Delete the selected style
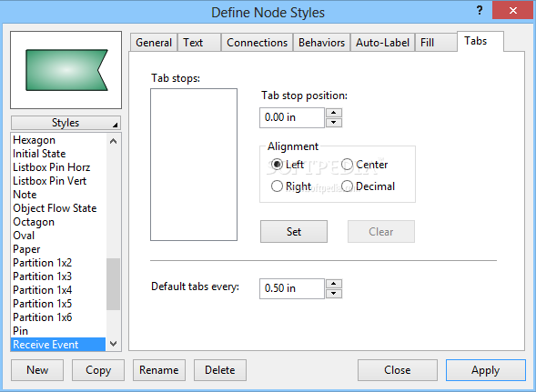Viewport: 536px width, 392px height. 220,370
